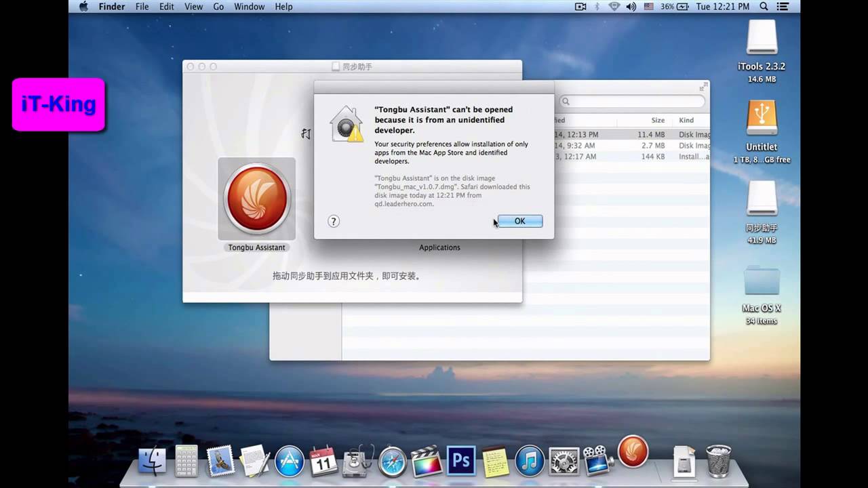Open Final Cut Pro from the Dock
The height and width of the screenshot is (488, 868).
[427, 462]
